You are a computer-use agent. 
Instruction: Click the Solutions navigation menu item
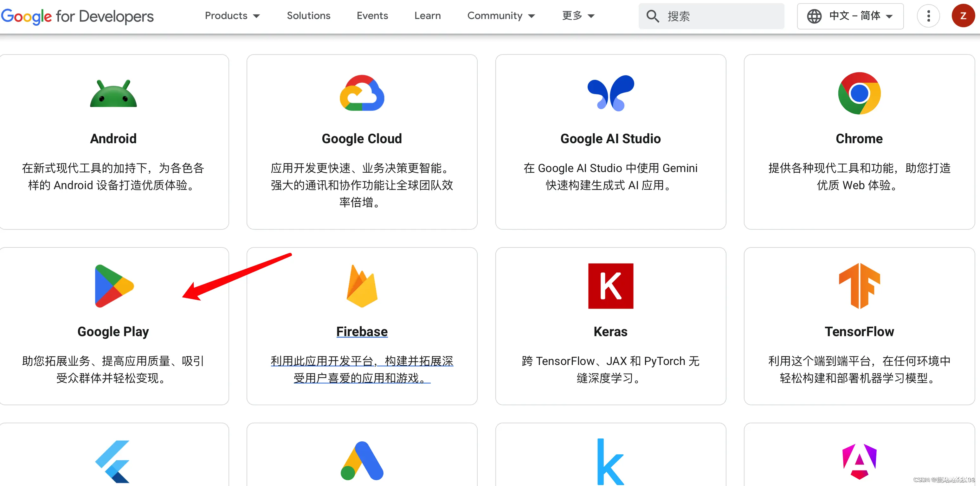point(307,16)
